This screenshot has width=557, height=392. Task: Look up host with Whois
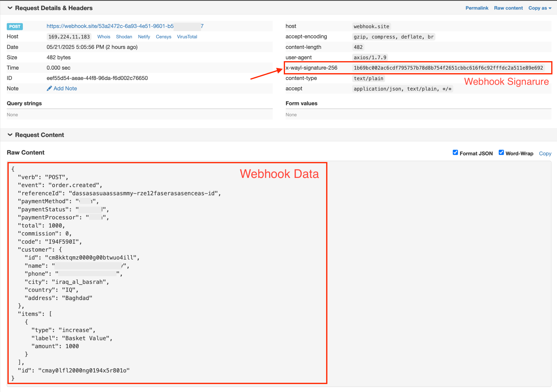(104, 36)
